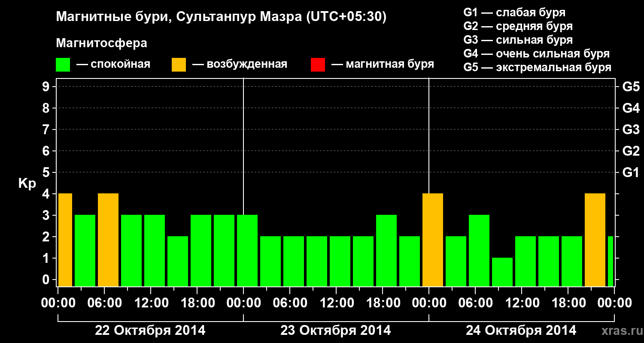644x343 pixels.
Task: Click the 00:00 time label starting 23 October
Action: tap(244, 303)
